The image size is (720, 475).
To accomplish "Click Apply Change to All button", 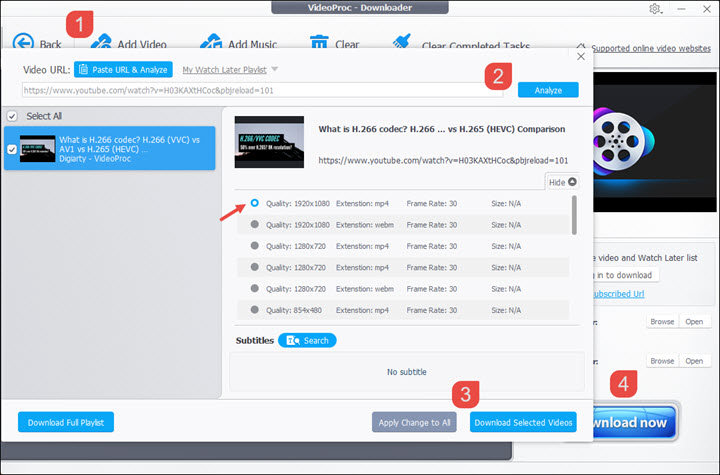I will 414,422.
